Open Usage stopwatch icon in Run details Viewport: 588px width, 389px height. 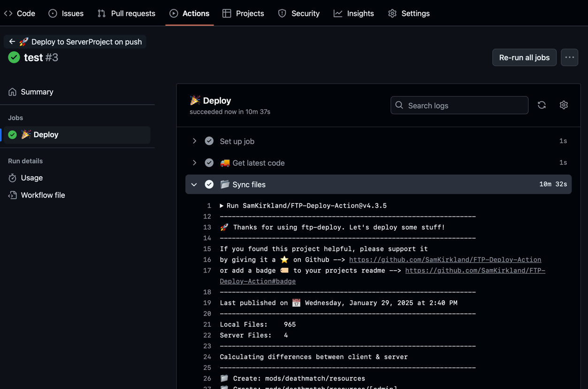(13, 178)
